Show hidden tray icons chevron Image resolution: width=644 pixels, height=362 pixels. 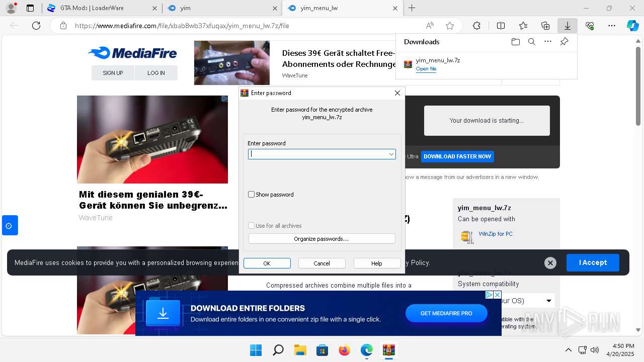pos(569,350)
